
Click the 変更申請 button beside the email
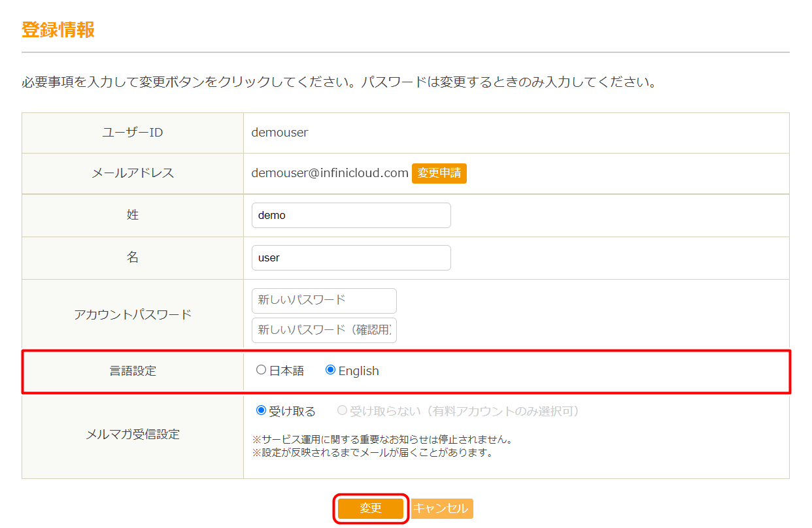coord(439,173)
